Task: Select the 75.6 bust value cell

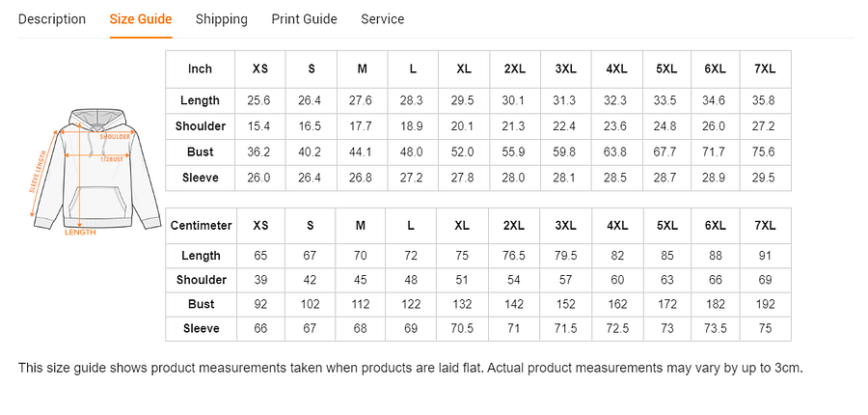Action: [765, 152]
